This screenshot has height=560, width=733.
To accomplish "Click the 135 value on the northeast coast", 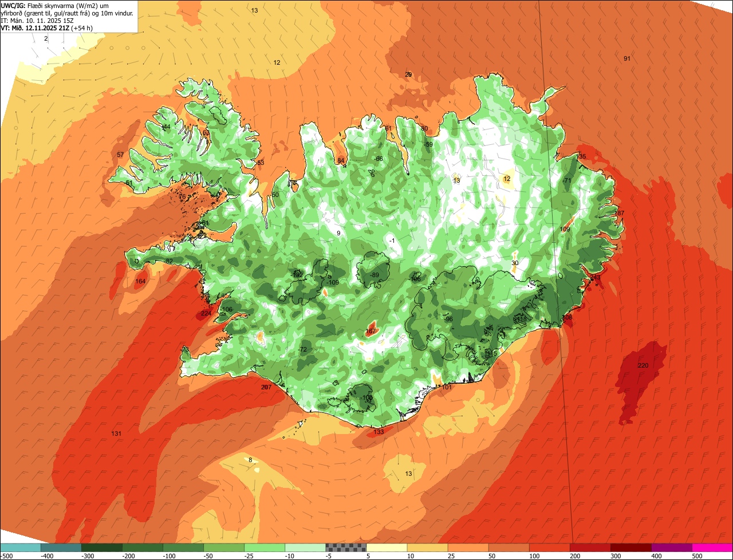I will (581, 156).
